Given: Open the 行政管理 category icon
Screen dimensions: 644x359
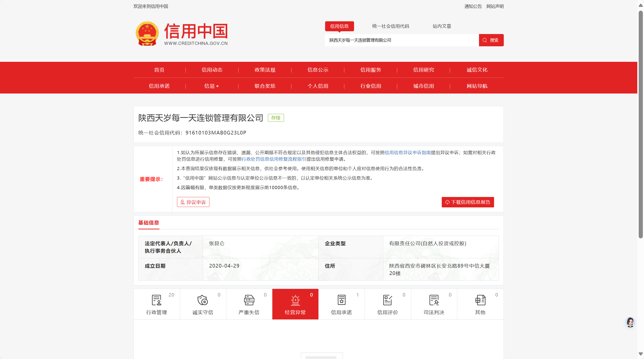Looking at the screenshot, I should pos(156,300).
